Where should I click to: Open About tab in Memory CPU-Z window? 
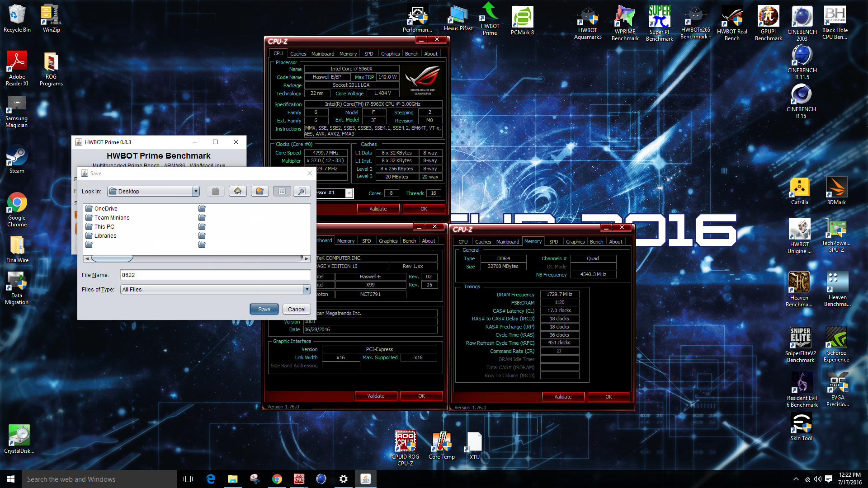(x=615, y=241)
